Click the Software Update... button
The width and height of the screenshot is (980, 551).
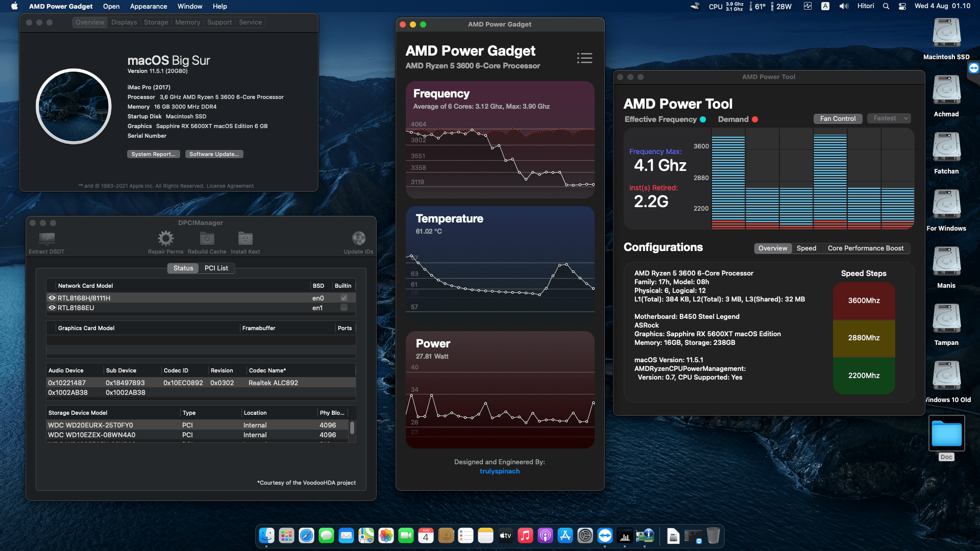[x=214, y=154]
